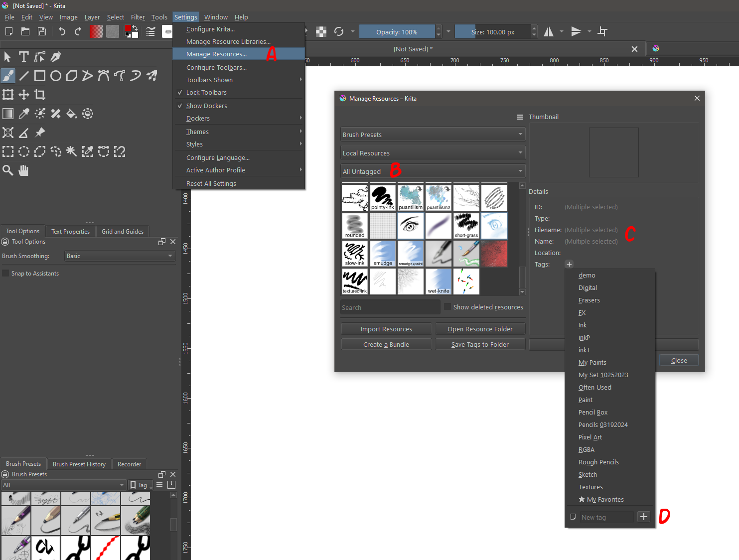739x560 pixels.
Task: Select the Crop tool
Action: tap(40, 95)
